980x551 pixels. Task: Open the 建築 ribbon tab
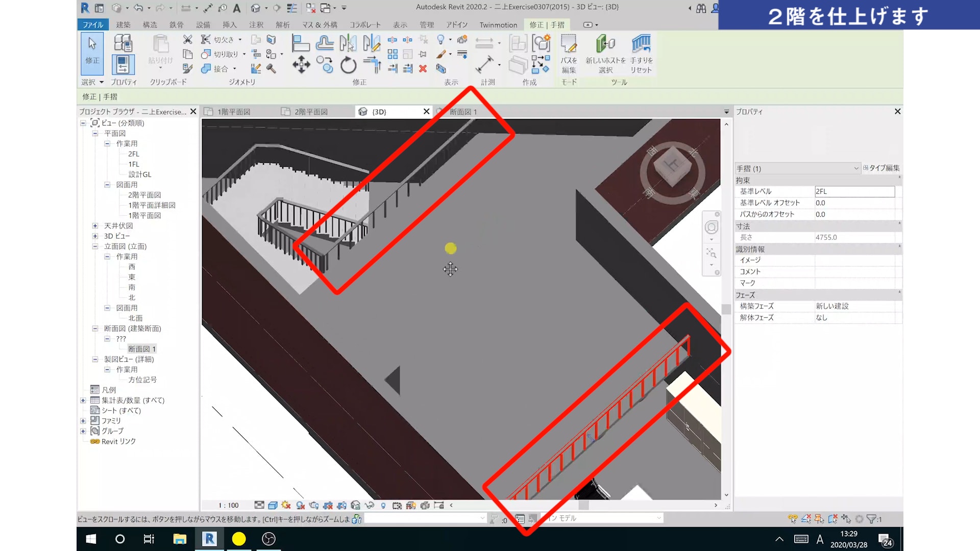pyautogui.click(x=123, y=24)
